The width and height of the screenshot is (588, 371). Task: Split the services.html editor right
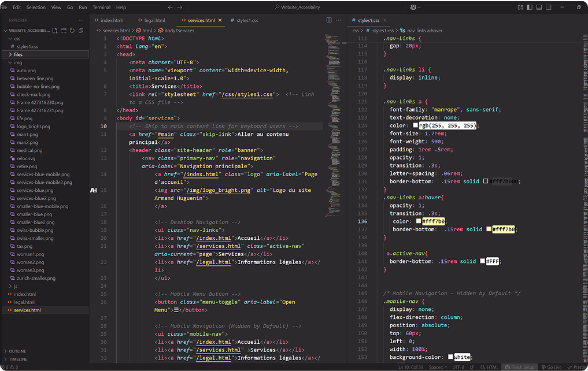329,20
